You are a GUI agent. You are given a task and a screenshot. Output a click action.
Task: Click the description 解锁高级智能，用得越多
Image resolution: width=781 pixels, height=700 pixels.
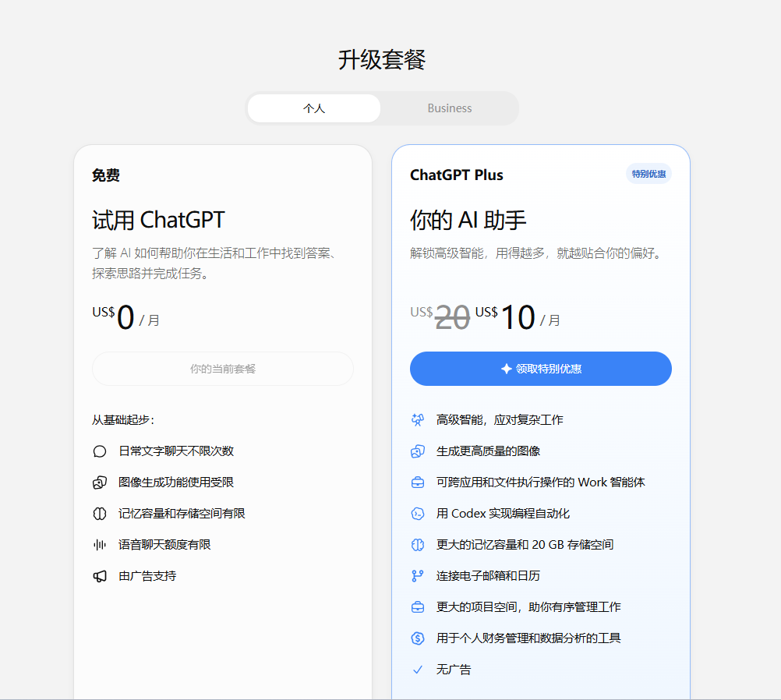[538, 253]
